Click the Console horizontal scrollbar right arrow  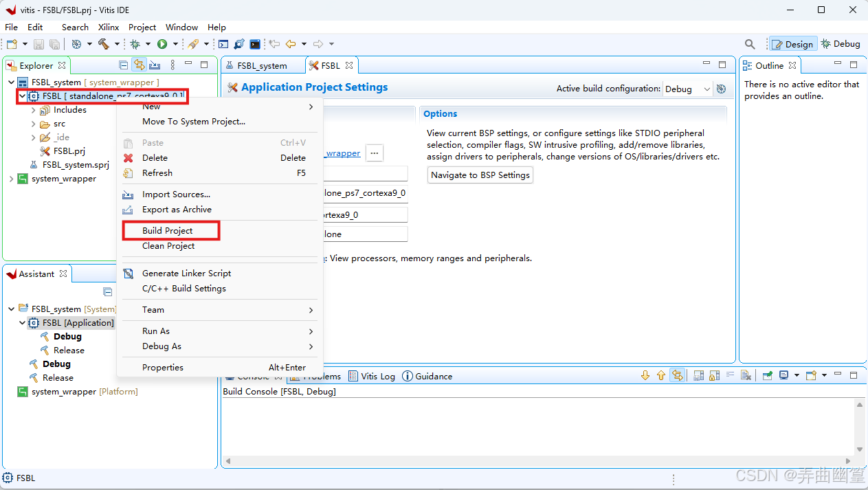pyautogui.click(x=848, y=461)
